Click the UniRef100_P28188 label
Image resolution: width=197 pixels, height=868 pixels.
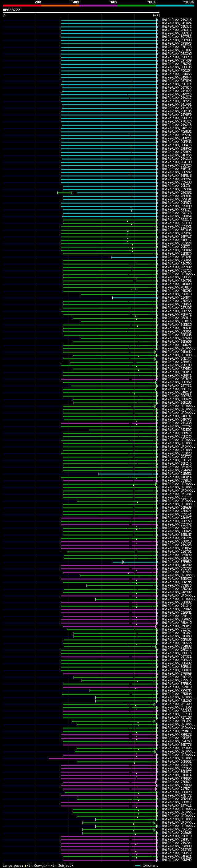[x=176, y=365]
